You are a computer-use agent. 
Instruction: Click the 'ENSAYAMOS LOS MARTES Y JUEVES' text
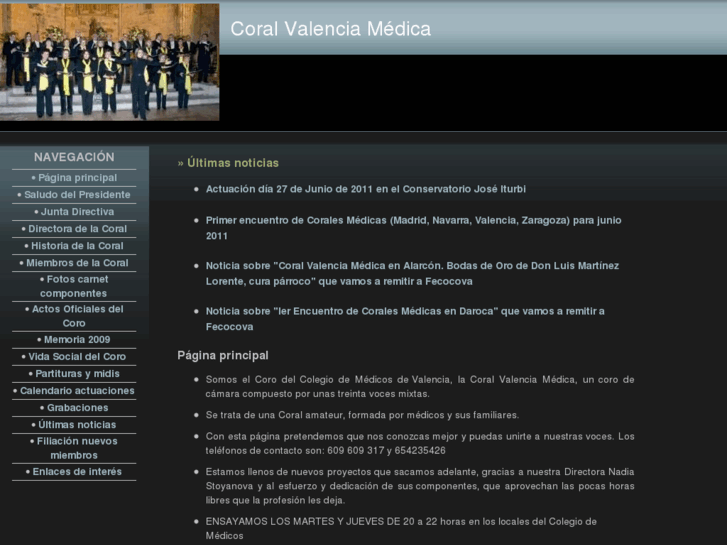tap(401, 529)
